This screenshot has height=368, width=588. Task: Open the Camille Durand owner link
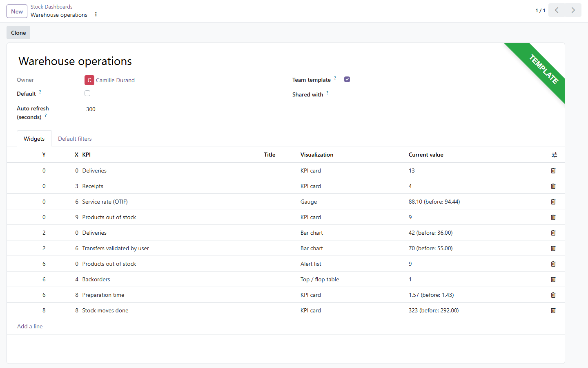click(115, 80)
